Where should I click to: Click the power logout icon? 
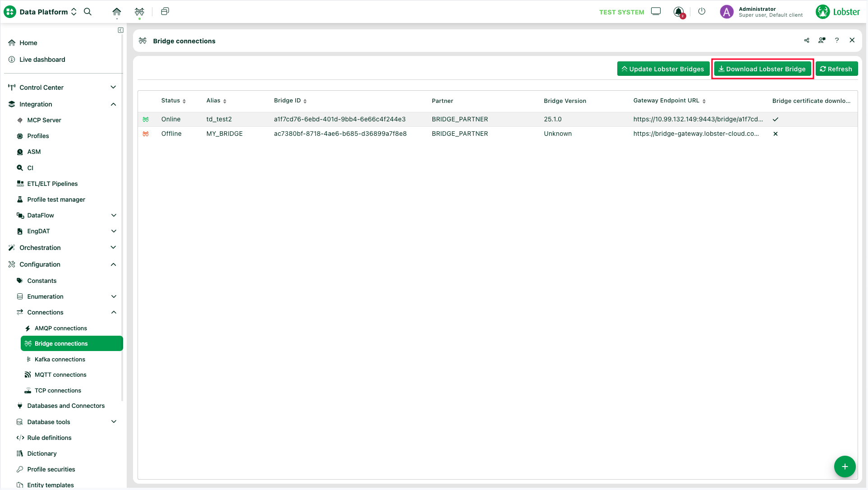pos(702,12)
